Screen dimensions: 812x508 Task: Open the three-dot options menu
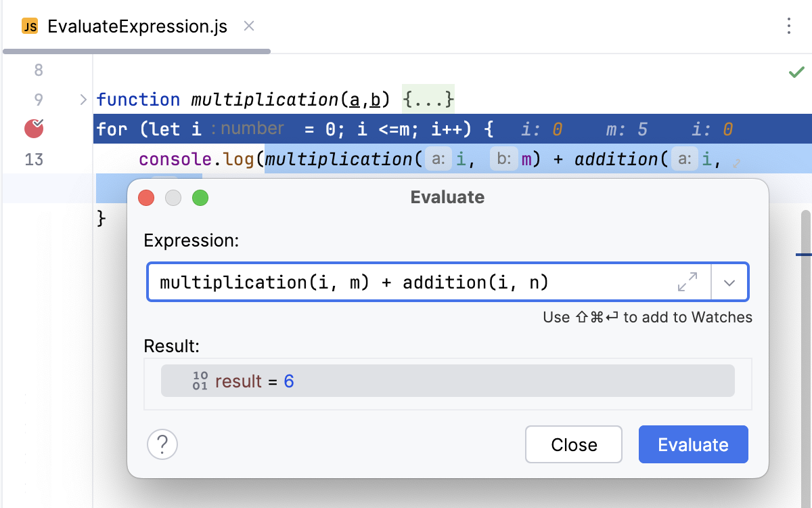[788, 26]
